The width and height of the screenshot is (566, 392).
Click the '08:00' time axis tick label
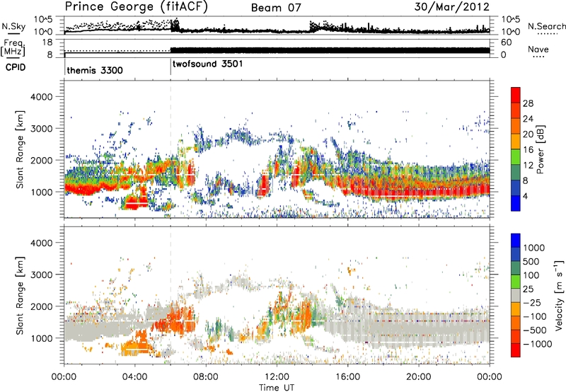coord(206,377)
